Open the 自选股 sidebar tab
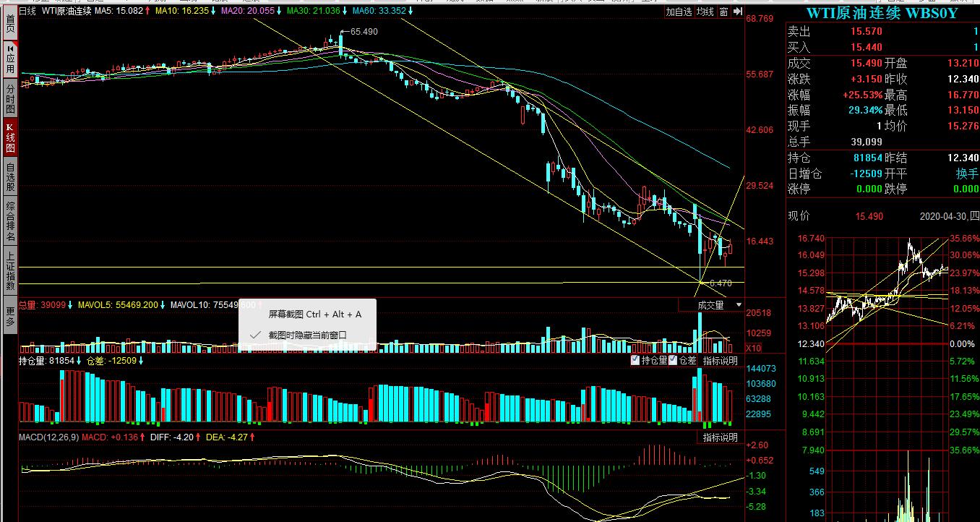This screenshot has height=522, width=980. pyautogui.click(x=10, y=176)
